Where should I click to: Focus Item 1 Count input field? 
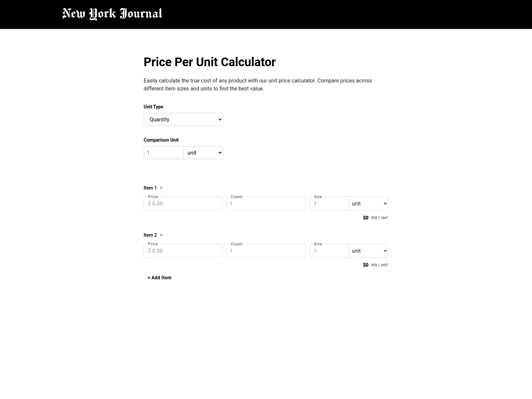pos(266,203)
